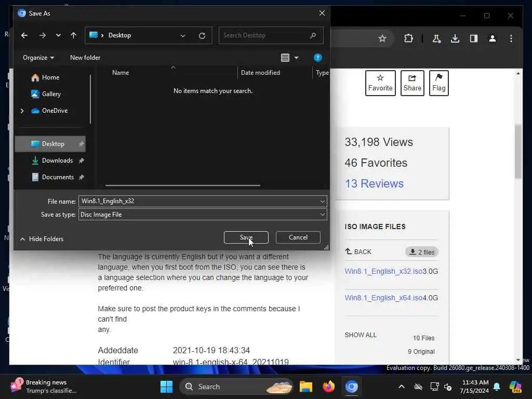Click Favorite button on webpage

[x=380, y=83]
